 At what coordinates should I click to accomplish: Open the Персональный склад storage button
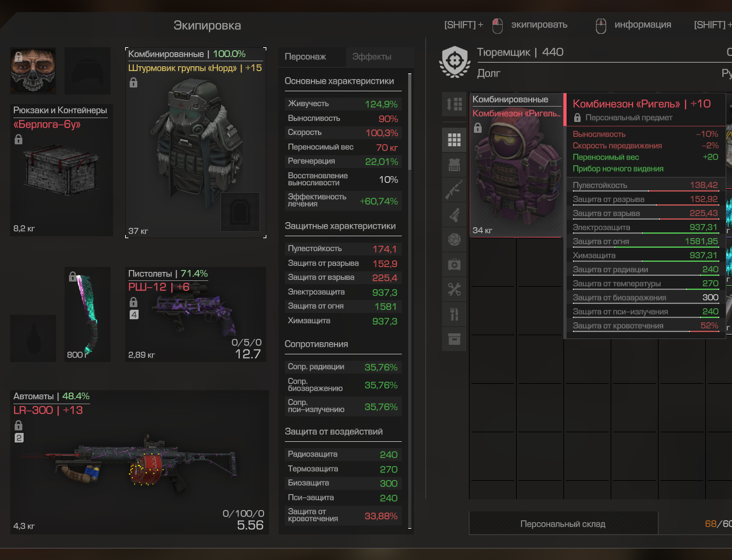click(563, 524)
